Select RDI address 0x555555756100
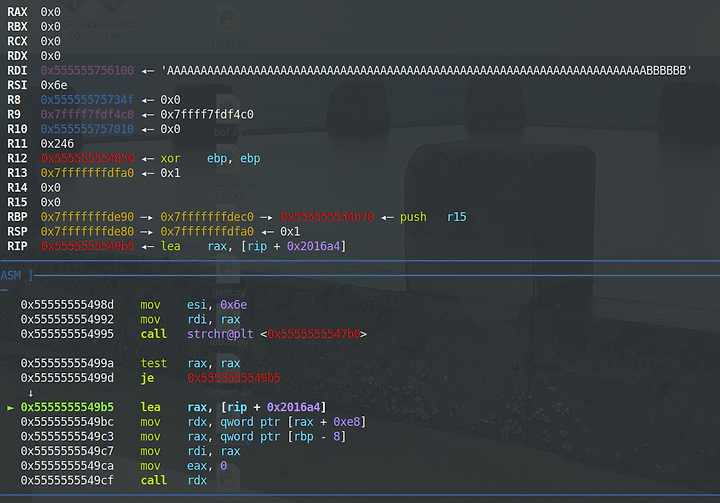The image size is (720, 503). tap(87, 71)
